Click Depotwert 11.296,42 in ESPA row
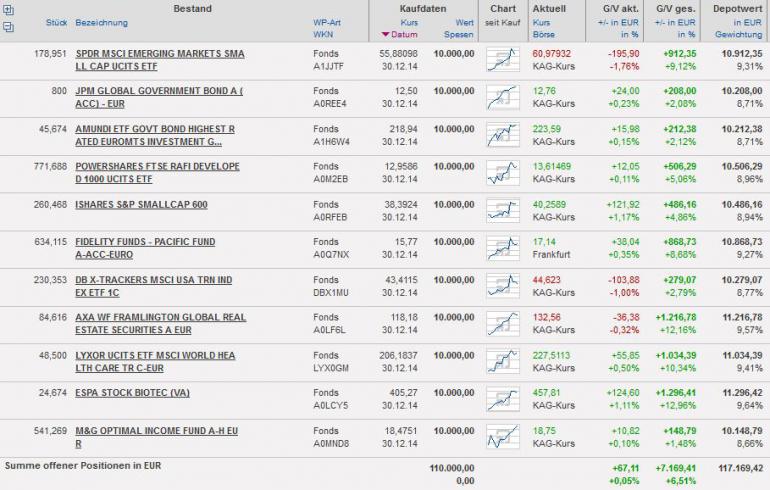This screenshot has height=490, width=770. coord(742,393)
